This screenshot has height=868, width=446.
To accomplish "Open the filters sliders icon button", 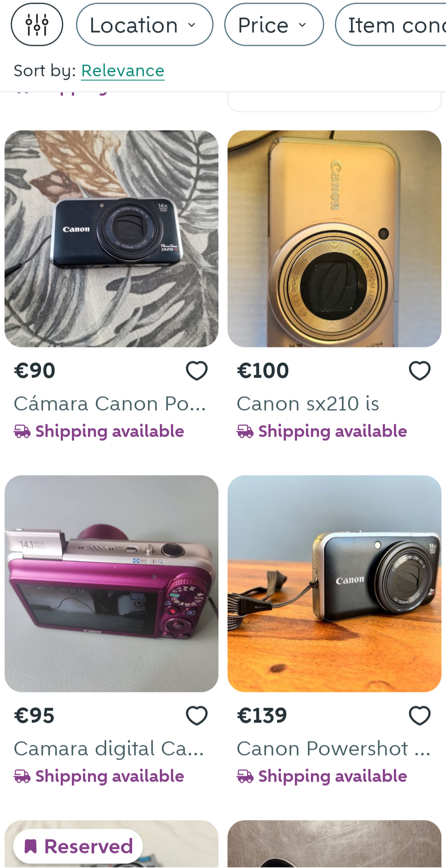I will click(37, 24).
